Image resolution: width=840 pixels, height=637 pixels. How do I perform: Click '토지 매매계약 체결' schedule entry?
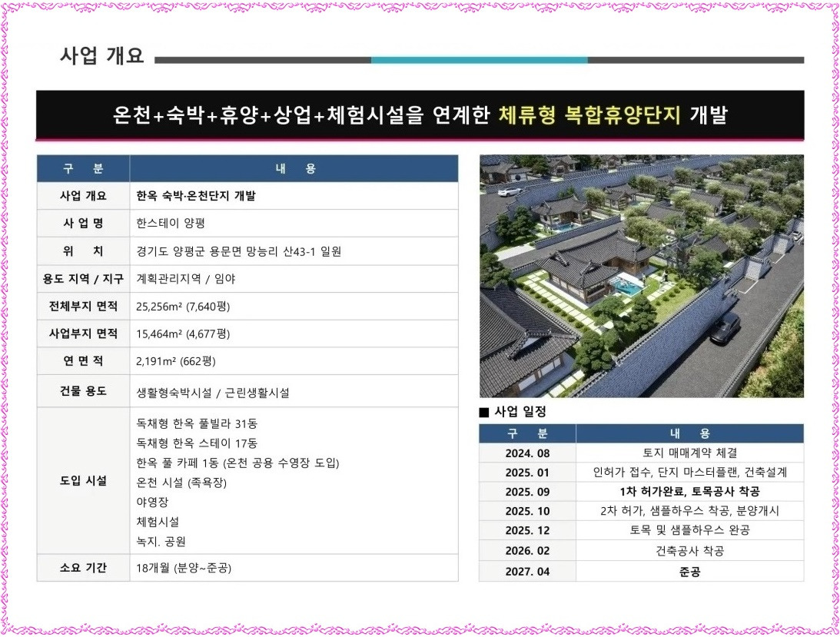pos(689,453)
